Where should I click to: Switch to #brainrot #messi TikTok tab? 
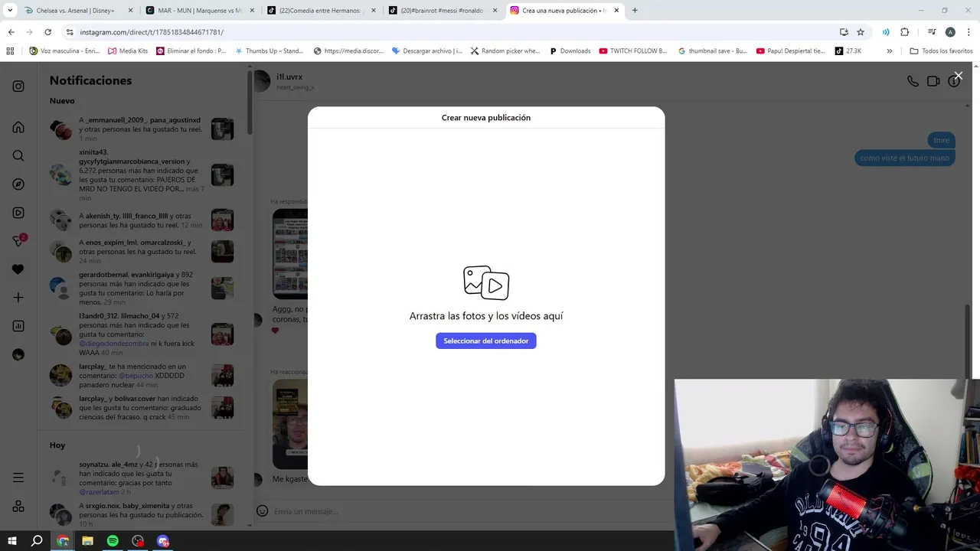(x=443, y=11)
